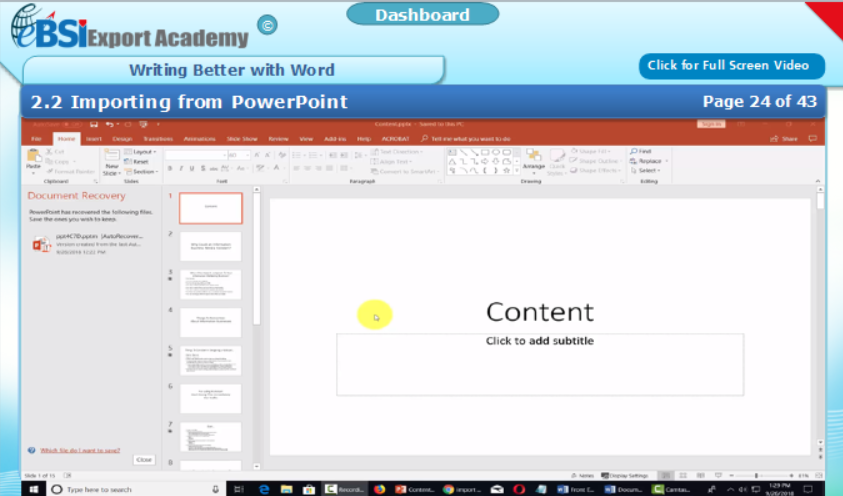Switch to the Design tab
This screenshot has height=496, width=843.
[122, 139]
